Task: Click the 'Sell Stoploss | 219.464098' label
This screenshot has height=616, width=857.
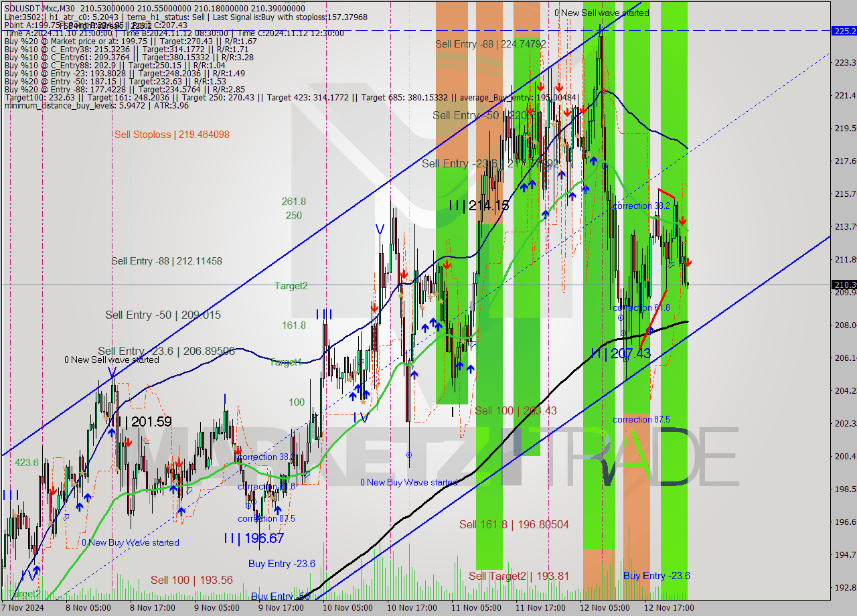Action: tap(172, 135)
